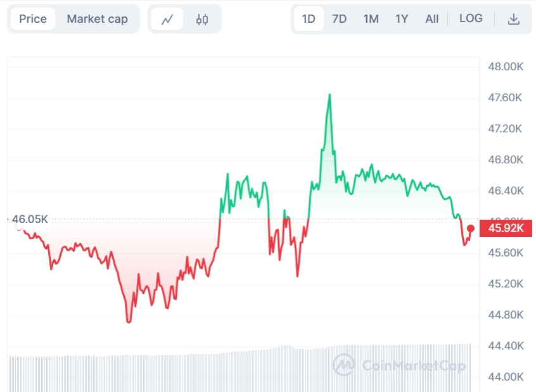
Task: Show the All time range
Action: point(432,19)
